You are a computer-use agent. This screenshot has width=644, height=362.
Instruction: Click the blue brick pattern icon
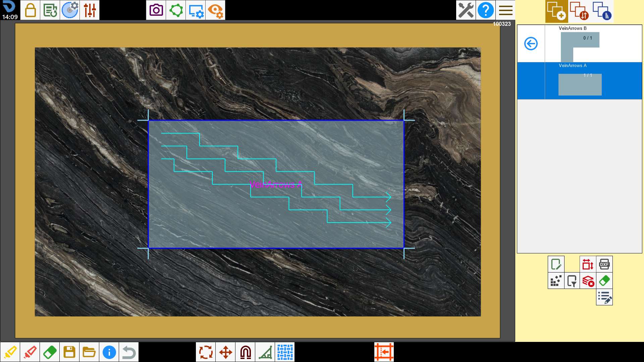click(x=285, y=352)
